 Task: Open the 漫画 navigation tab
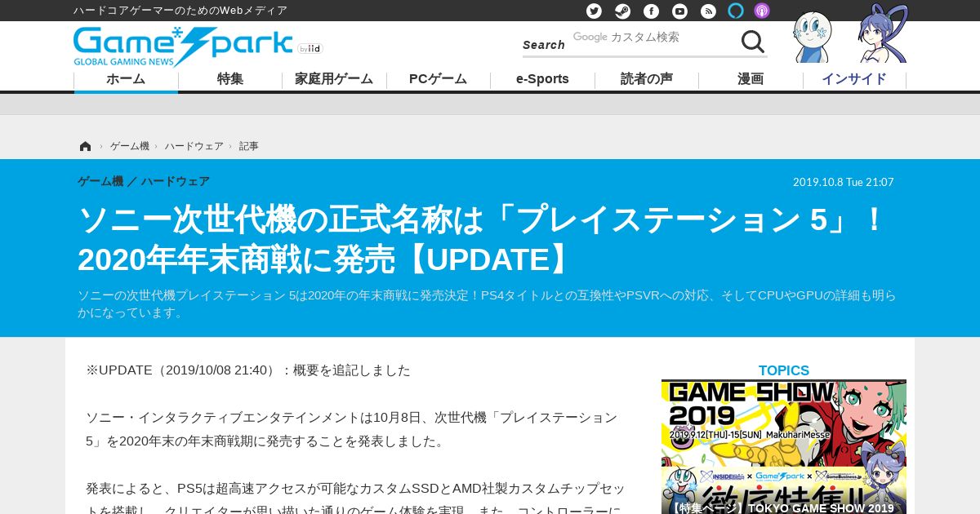click(x=751, y=79)
